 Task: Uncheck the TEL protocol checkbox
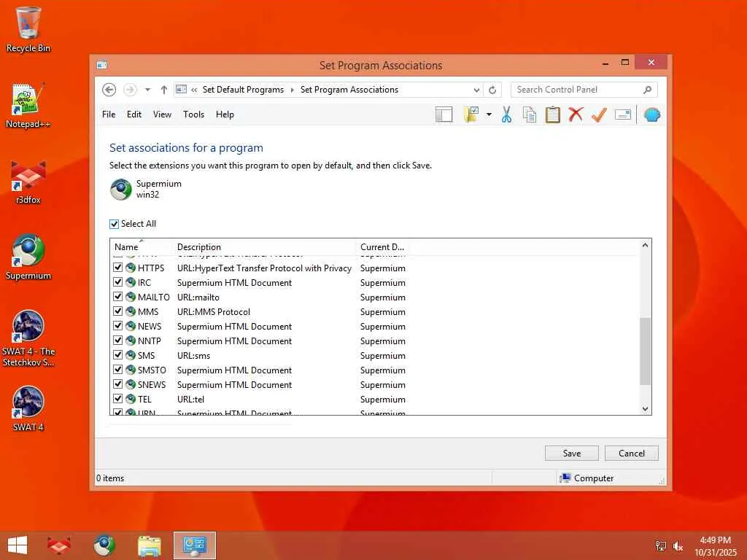[x=117, y=399]
